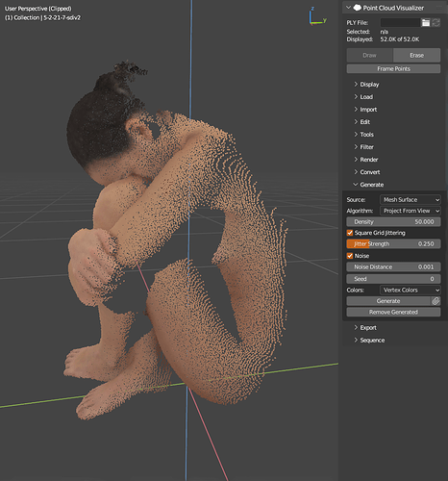This screenshot has height=481, width=448.
Task: Click the PLY File path field
Action: tap(400, 22)
